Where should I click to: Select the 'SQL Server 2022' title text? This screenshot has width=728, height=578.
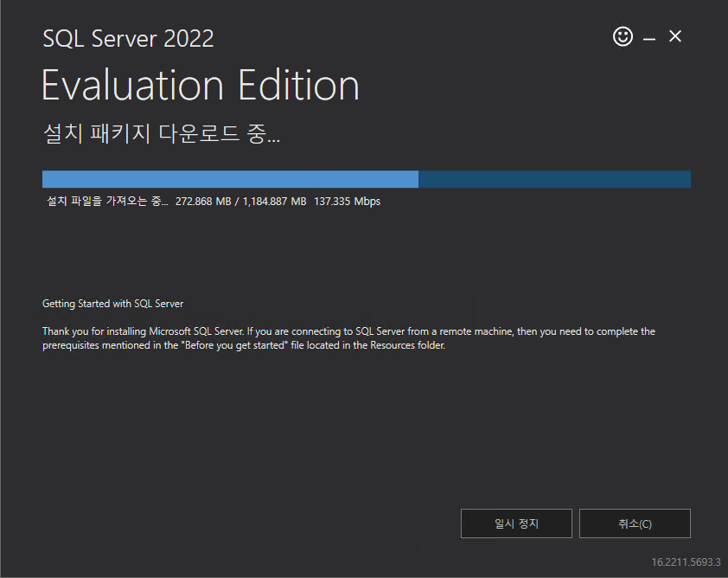pos(128,38)
